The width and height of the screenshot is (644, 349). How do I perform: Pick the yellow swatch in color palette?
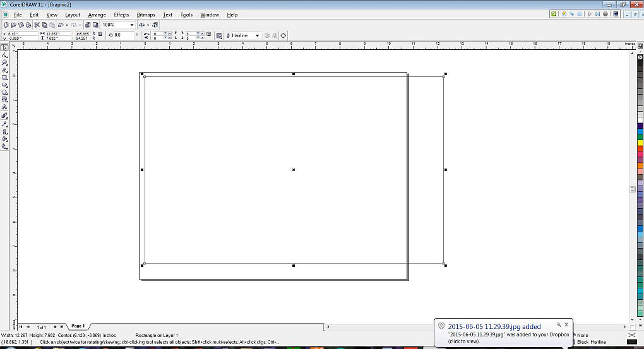(640, 143)
